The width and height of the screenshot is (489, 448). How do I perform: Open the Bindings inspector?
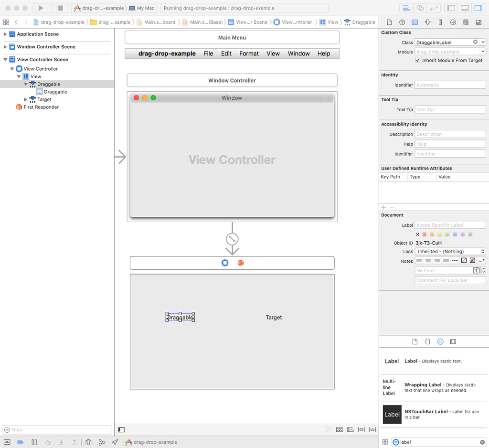pos(466,22)
